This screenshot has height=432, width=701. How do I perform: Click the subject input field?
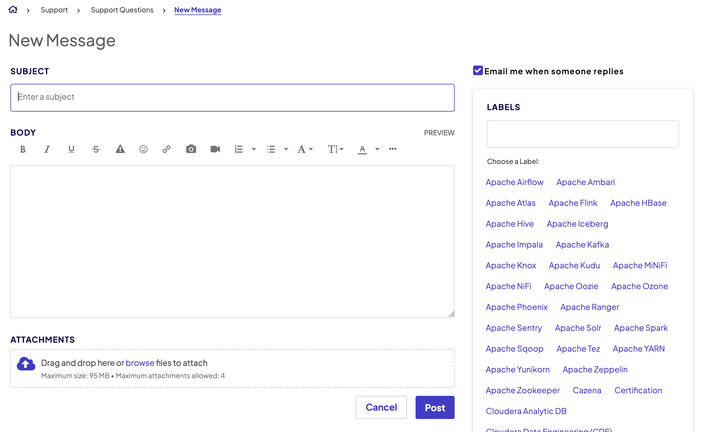(232, 97)
